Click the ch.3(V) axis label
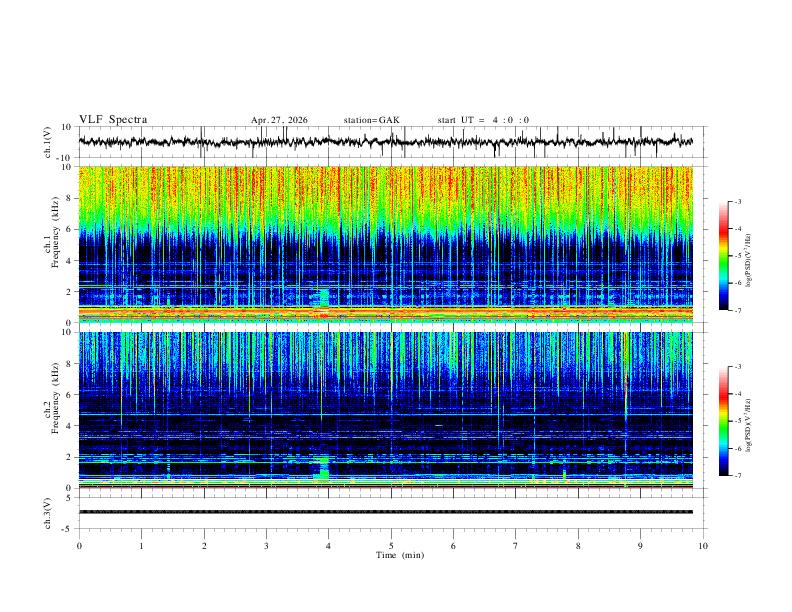This screenshot has height=612, width=792. click(48, 514)
